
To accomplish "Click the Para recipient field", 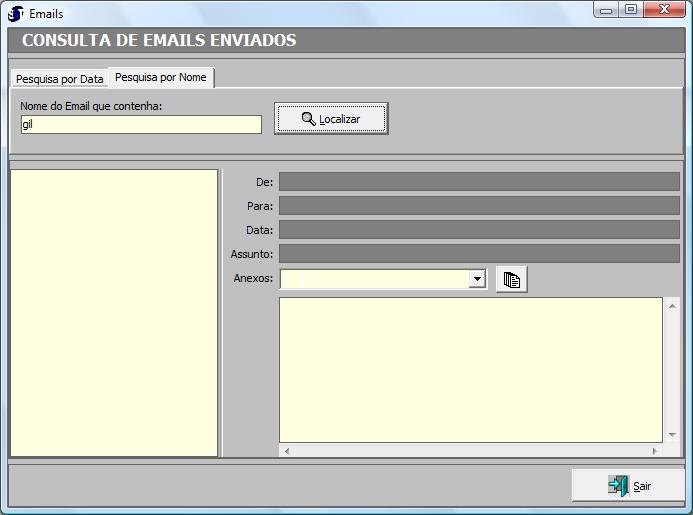I will 478,206.
